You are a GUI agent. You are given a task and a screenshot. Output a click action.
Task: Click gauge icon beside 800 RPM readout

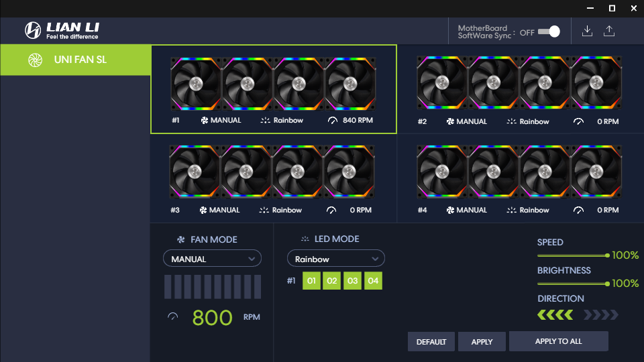(x=173, y=316)
